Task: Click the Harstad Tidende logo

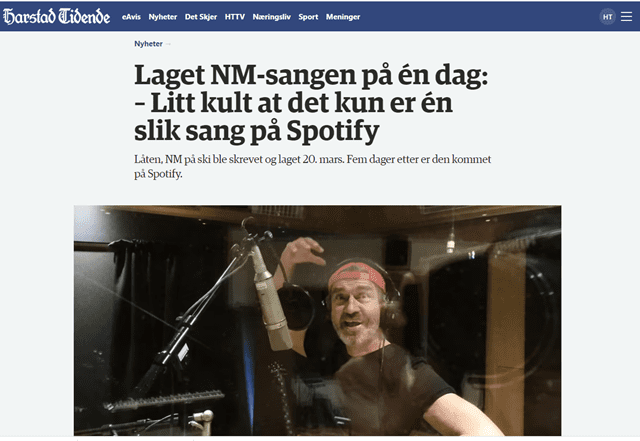Action: pyautogui.click(x=56, y=16)
